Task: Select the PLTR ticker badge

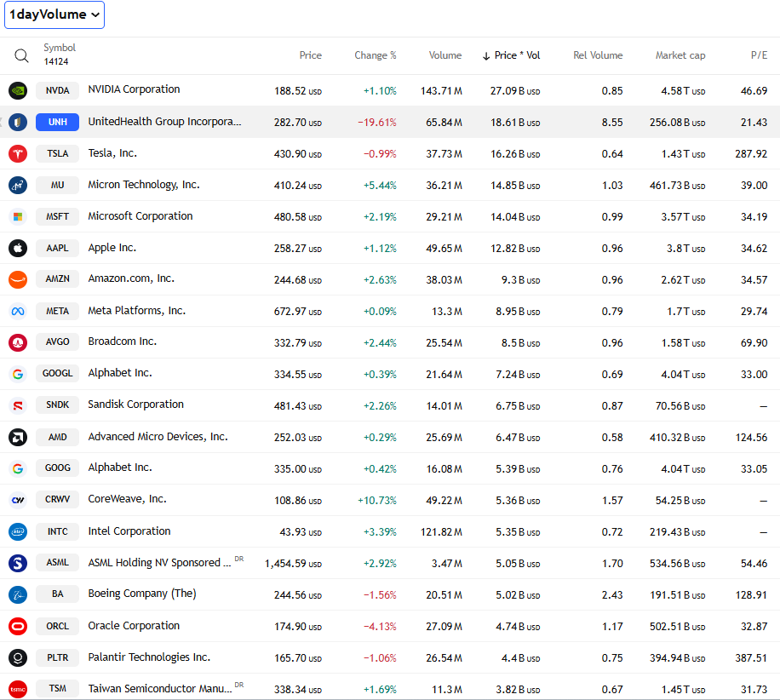Action: (x=58, y=657)
